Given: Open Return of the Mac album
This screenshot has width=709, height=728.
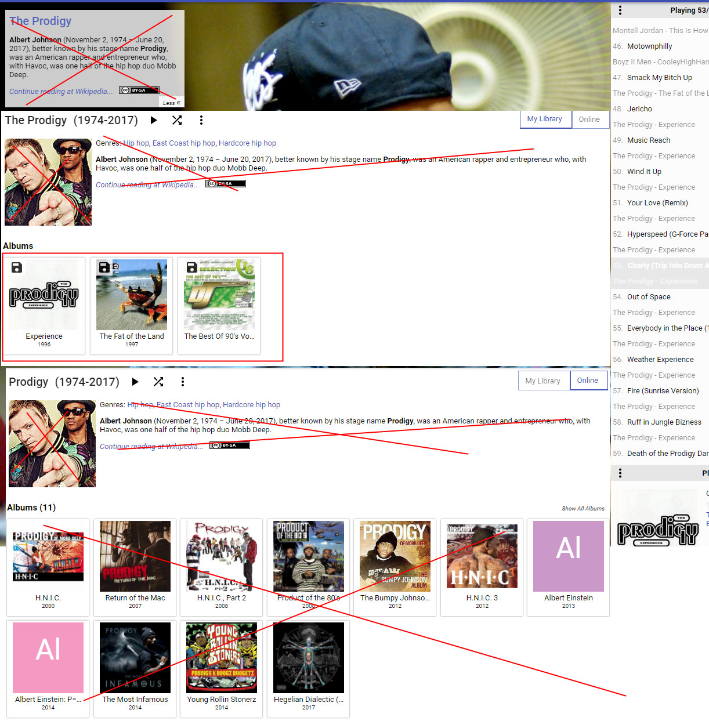Looking at the screenshot, I should (x=135, y=556).
